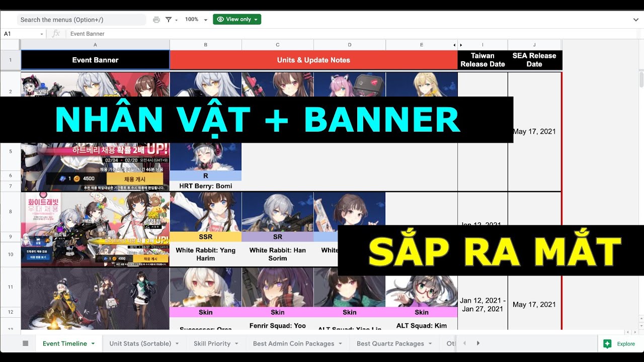Click the Yang Harim character portrait
This screenshot has width=644, height=362.
pos(206,212)
